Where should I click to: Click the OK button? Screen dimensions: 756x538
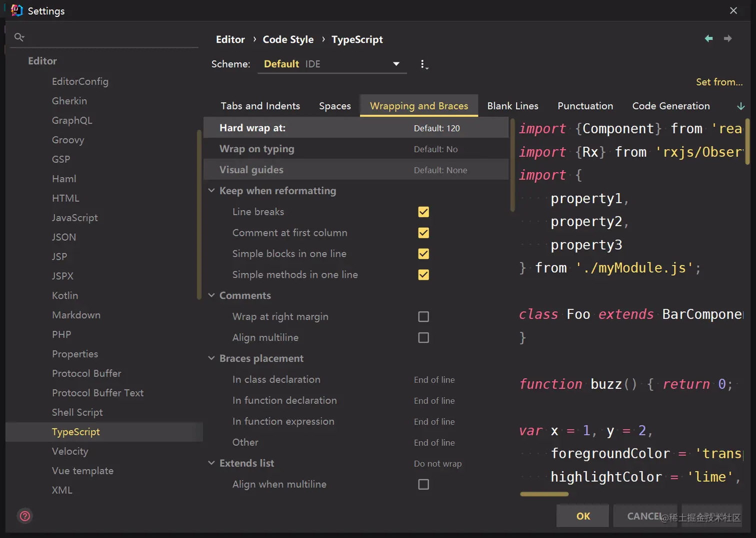pyautogui.click(x=582, y=516)
